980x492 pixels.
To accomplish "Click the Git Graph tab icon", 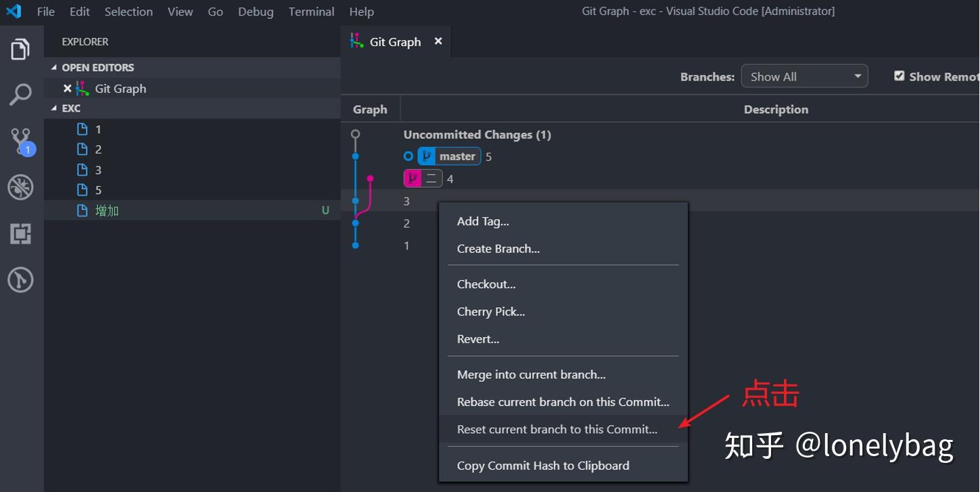I will (356, 41).
